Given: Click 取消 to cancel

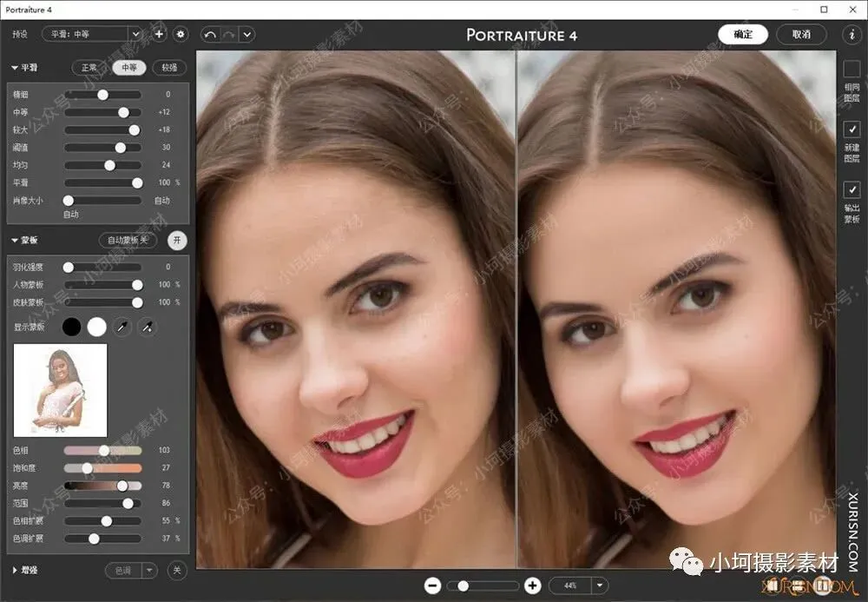Looking at the screenshot, I should [801, 35].
